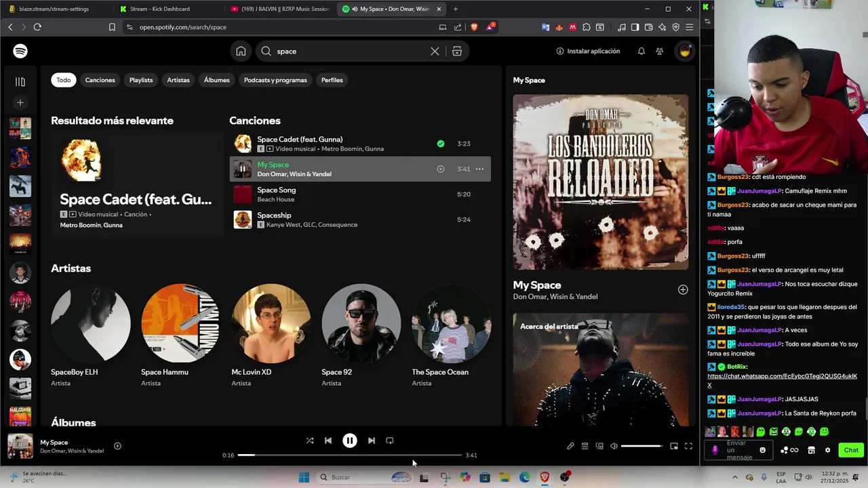868x488 pixels.
Task: Select Spaceship by Kanye West
Action: [359, 220]
